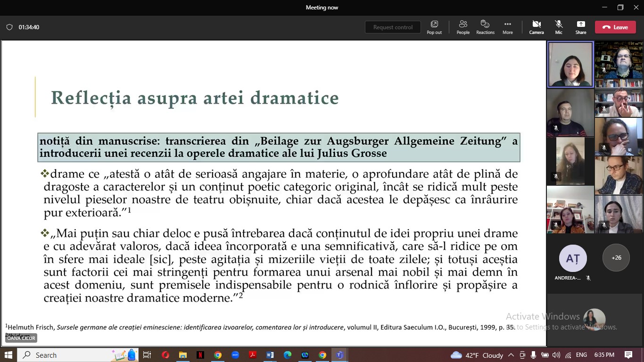The image size is (644, 362).
Task: Check the battery status icon
Action: coord(545,355)
